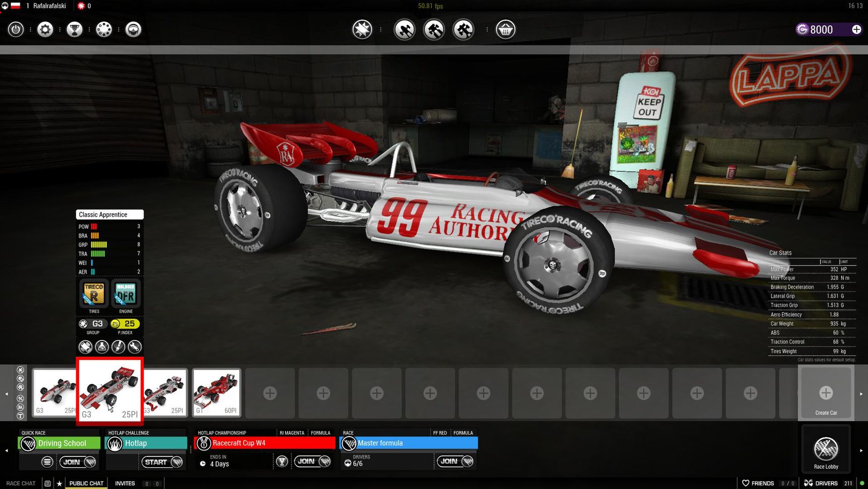This screenshot has width=868, height=489.
Task: Click the power quit icon
Action: (16, 29)
